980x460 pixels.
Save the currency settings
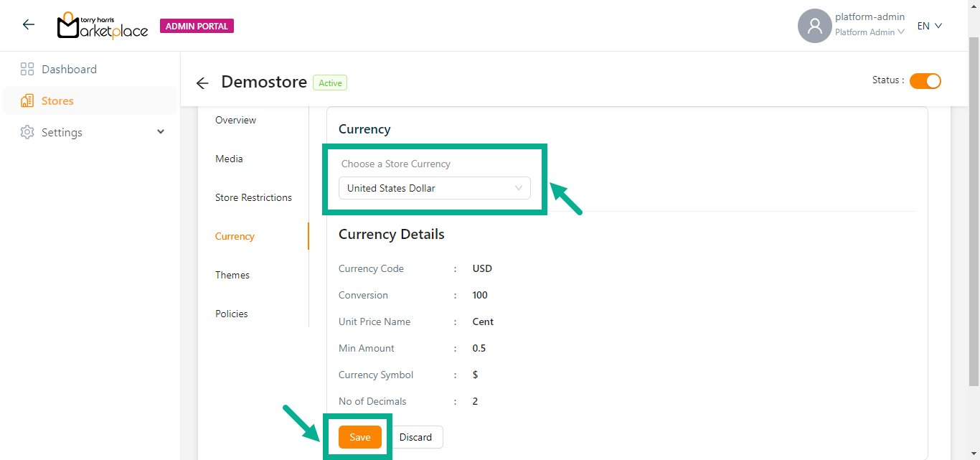click(x=359, y=437)
